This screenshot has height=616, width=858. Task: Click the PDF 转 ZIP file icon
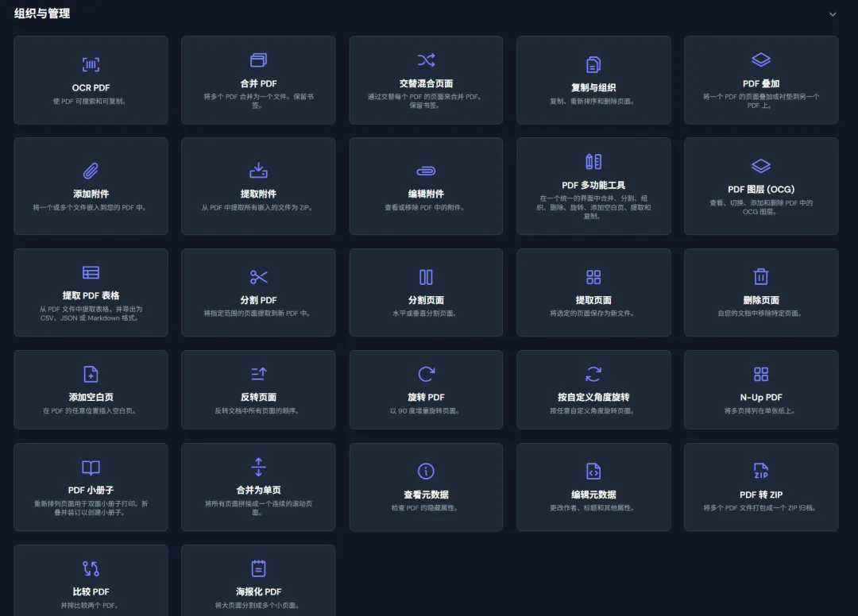pyautogui.click(x=760, y=471)
